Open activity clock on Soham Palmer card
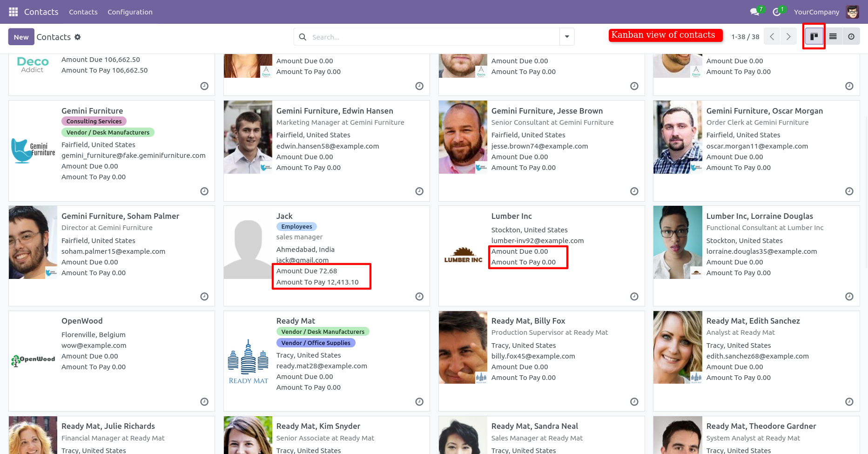 click(204, 297)
